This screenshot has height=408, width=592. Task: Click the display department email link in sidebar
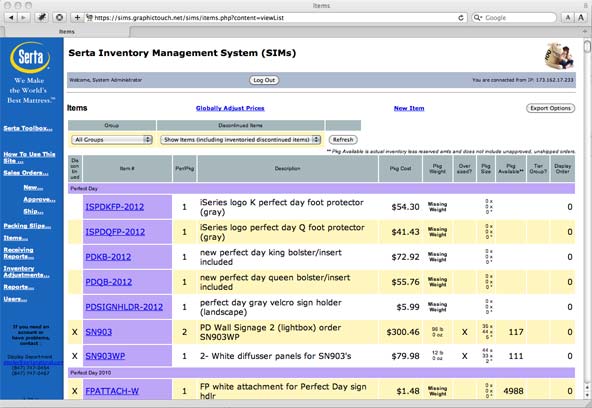click(33, 362)
